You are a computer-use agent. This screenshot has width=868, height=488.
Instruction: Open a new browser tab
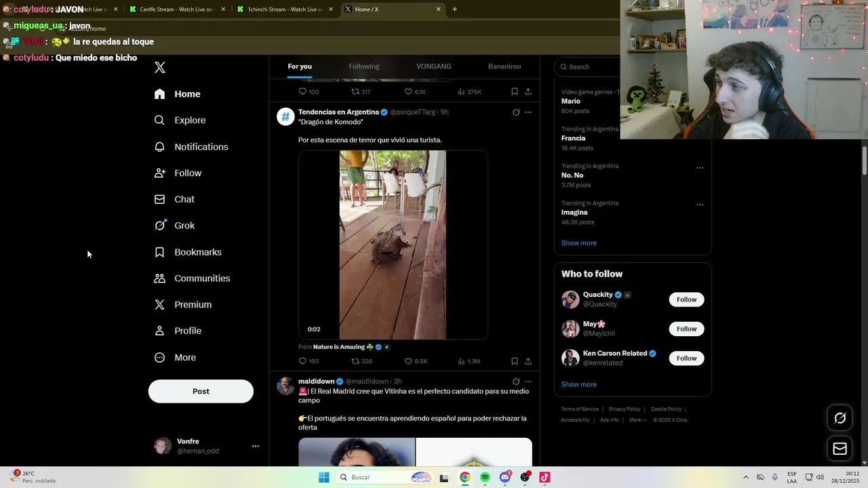click(454, 9)
